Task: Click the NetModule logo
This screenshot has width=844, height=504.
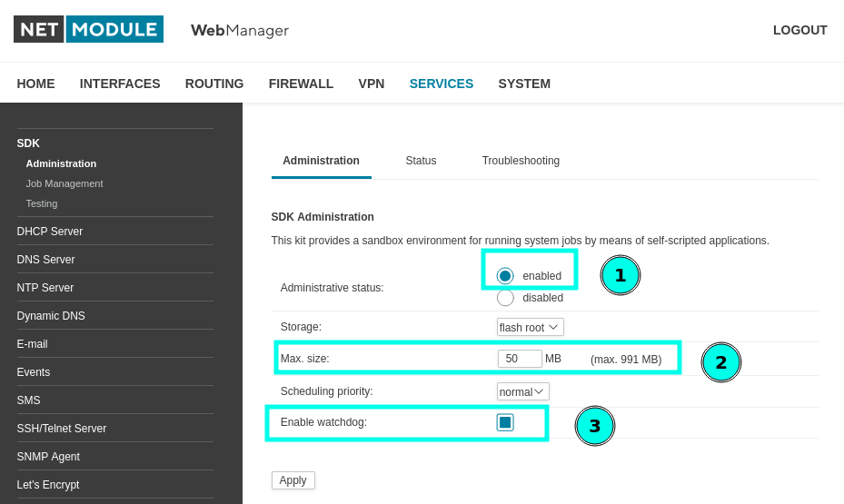Action: [88, 29]
